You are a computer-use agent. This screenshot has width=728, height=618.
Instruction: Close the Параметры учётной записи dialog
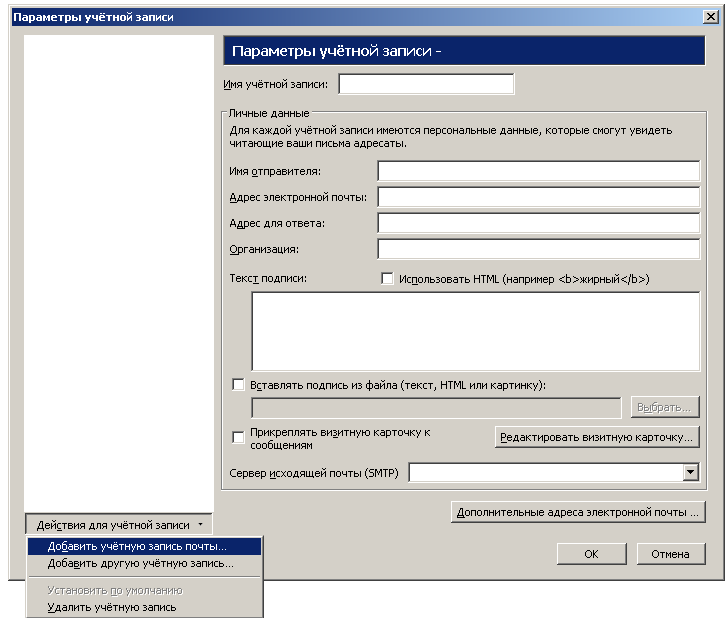[x=711, y=17]
